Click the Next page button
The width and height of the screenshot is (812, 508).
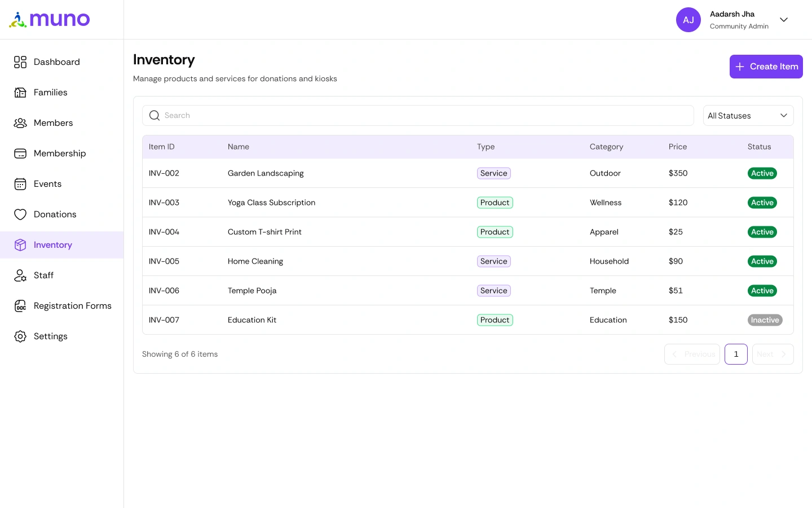click(773, 354)
